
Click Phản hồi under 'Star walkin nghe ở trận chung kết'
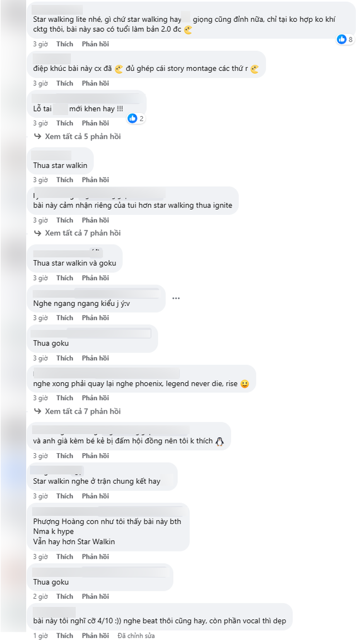(95, 496)
